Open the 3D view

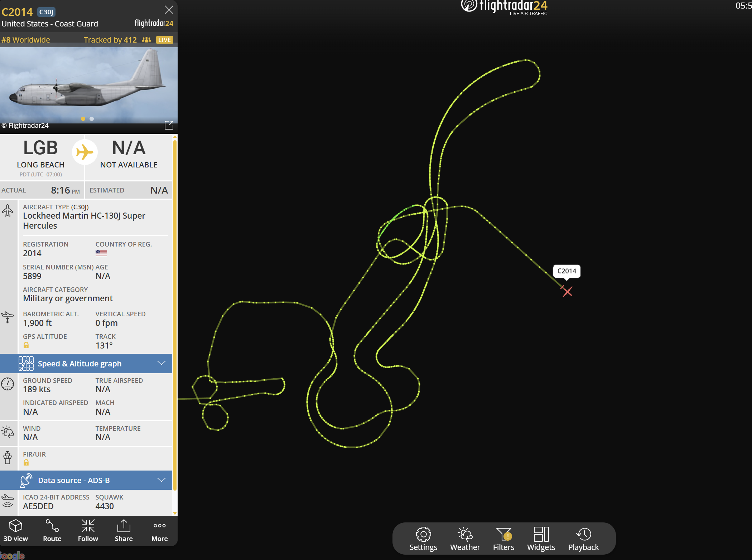tap(15, 531)
